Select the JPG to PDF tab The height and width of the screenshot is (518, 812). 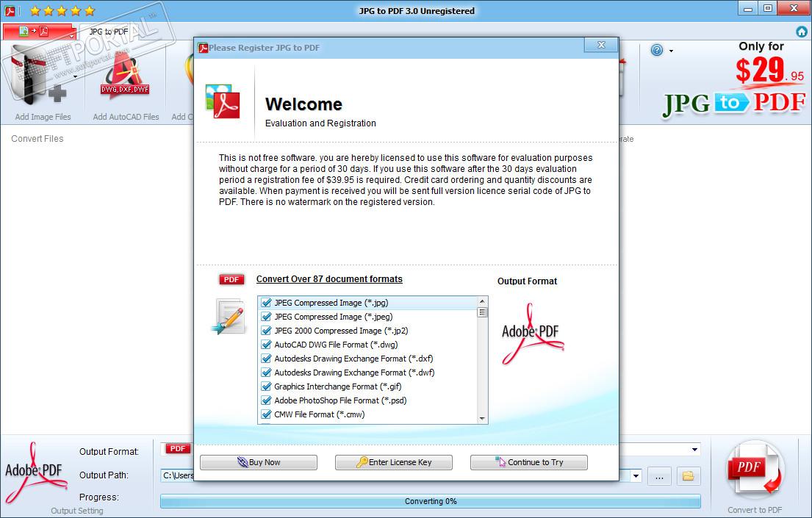(108, 32)
